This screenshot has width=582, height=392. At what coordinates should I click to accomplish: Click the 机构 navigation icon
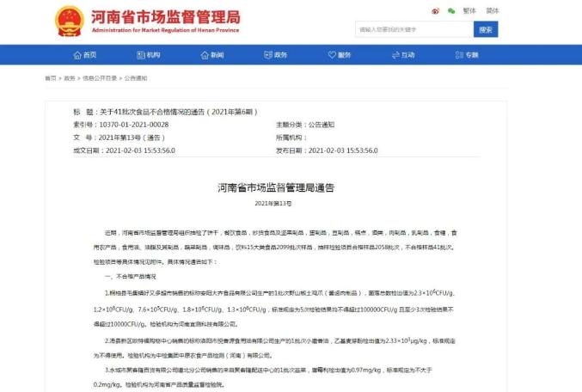[x=141, y=55]
